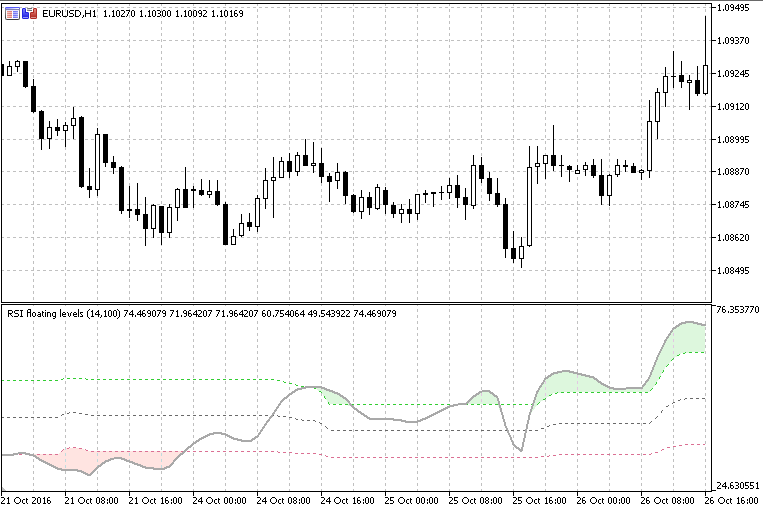
Task: Click price label 1.09370
Action: tap(733, 41)
